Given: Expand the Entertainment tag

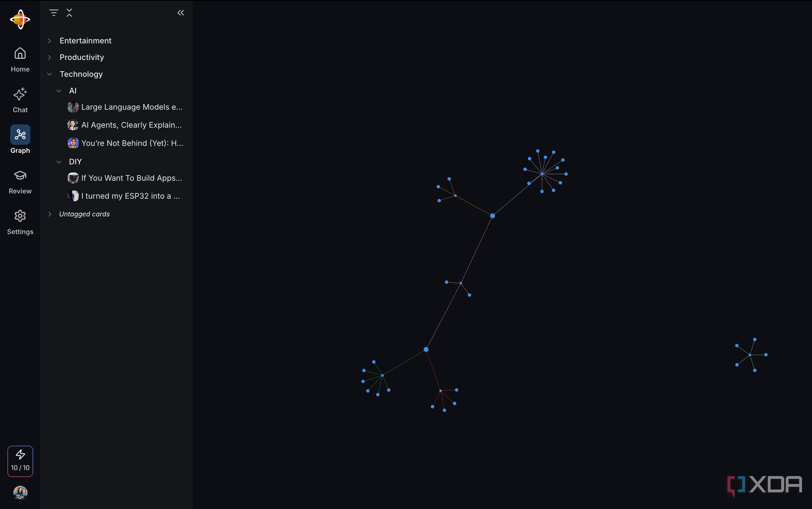Looking at the screenshot, I should pos(50,41).
